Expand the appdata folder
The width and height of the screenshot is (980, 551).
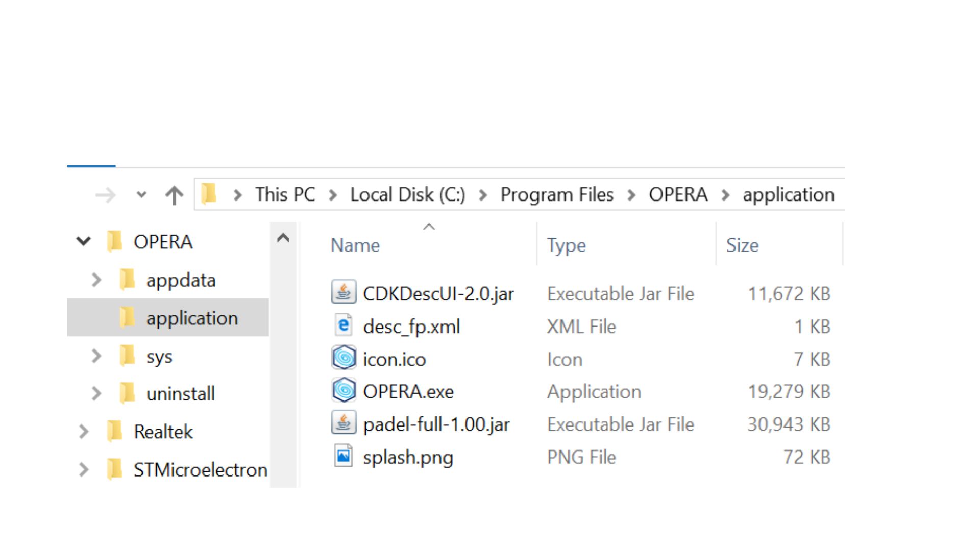(96, 280)
